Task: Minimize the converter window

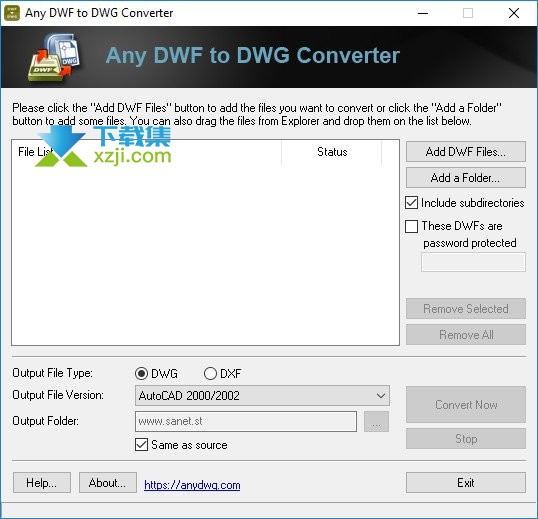Action: pos(423,13)
